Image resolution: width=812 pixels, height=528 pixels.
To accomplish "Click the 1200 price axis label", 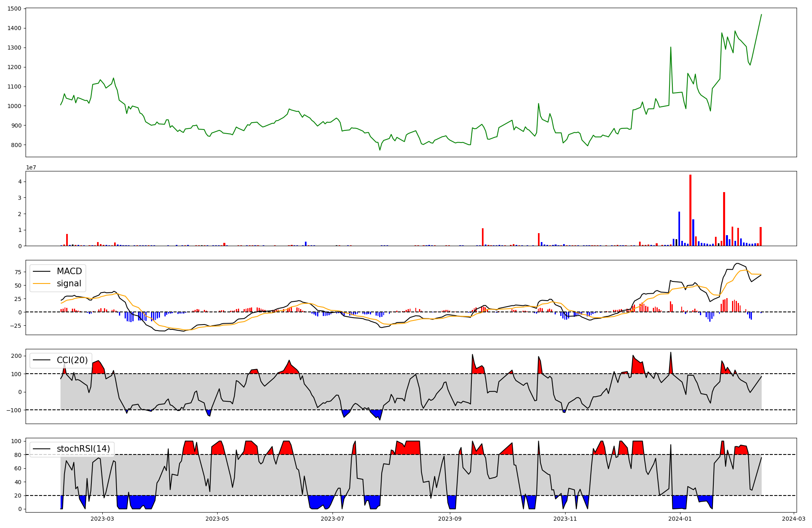I will (14, 67).
